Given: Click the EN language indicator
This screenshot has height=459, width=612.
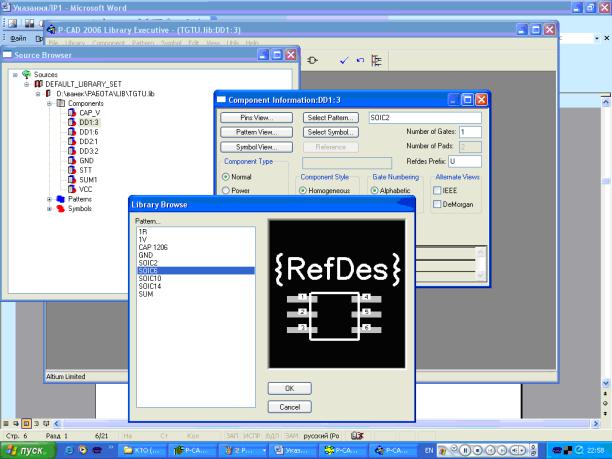Looking at the screenshot, I should coord(429,450).
